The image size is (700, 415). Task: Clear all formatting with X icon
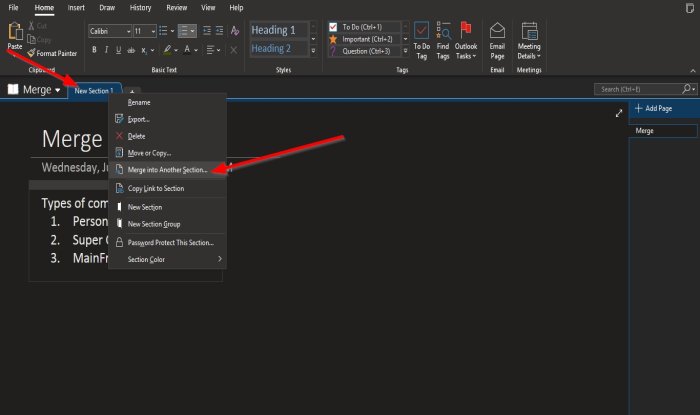[x=233, y=50]
